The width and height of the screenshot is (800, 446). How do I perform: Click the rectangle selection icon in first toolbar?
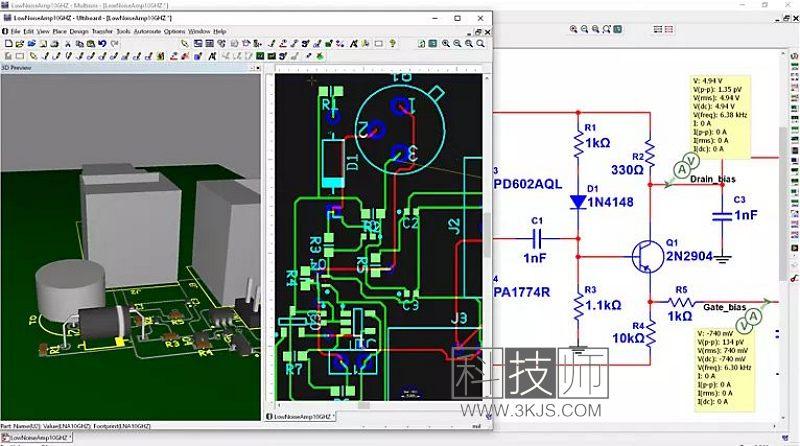pyautogui.click(x=379, y=44)
